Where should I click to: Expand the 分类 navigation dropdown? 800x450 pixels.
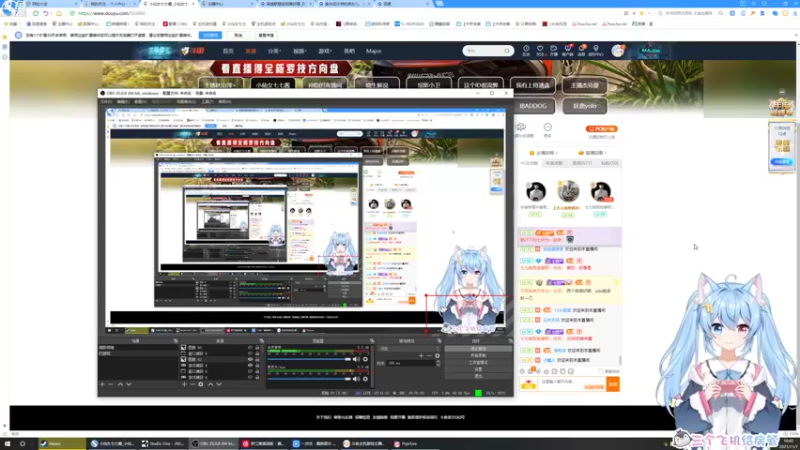[274, 51]
